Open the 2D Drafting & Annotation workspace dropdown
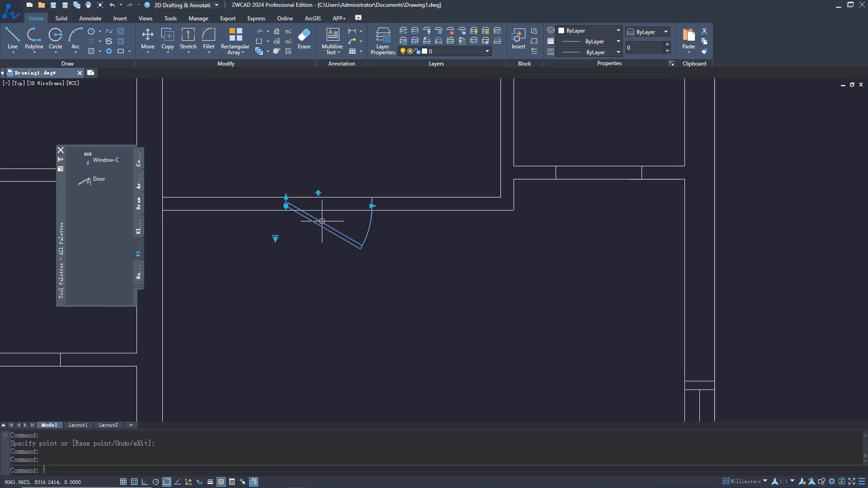 216,5
